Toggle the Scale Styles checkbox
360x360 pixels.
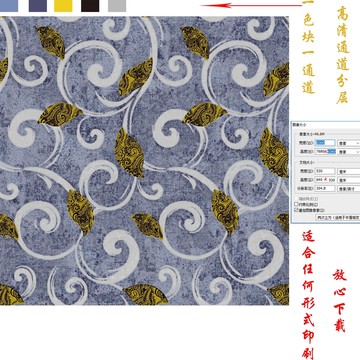coord(296,199)
